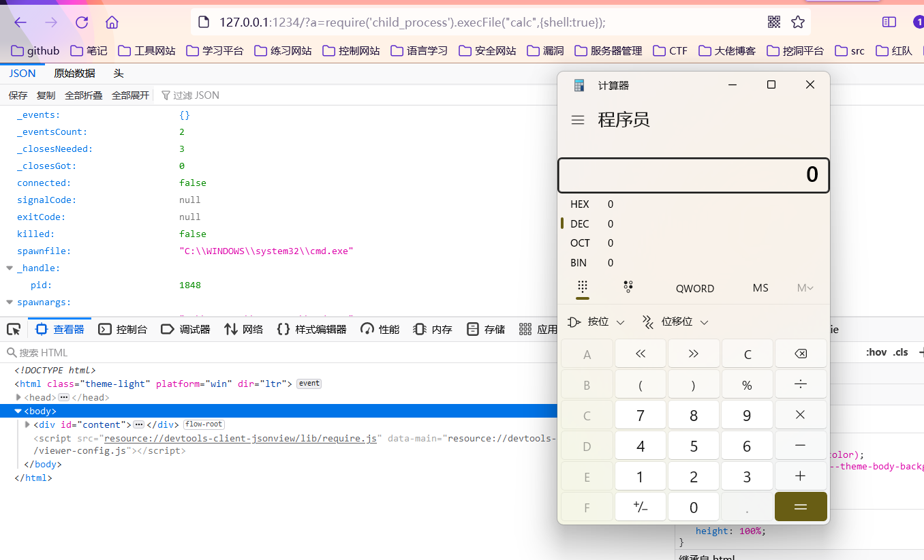
Task: Switch to the 原始数据 tab
Action: [74, 74]
